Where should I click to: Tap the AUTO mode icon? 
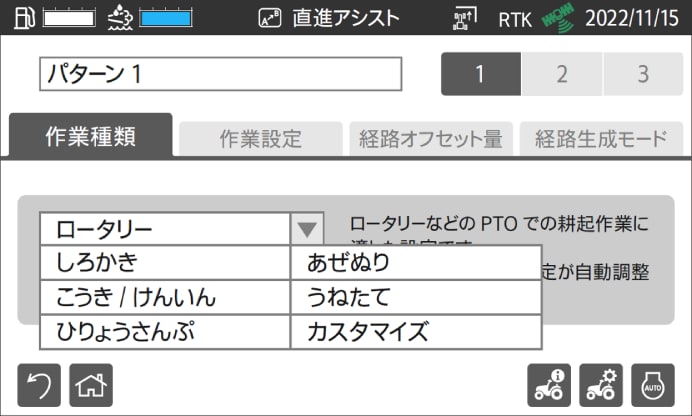click(653, 385)
